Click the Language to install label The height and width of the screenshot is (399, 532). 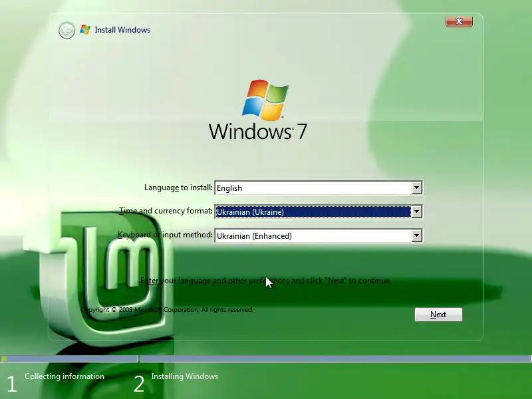tap(178, 188)
